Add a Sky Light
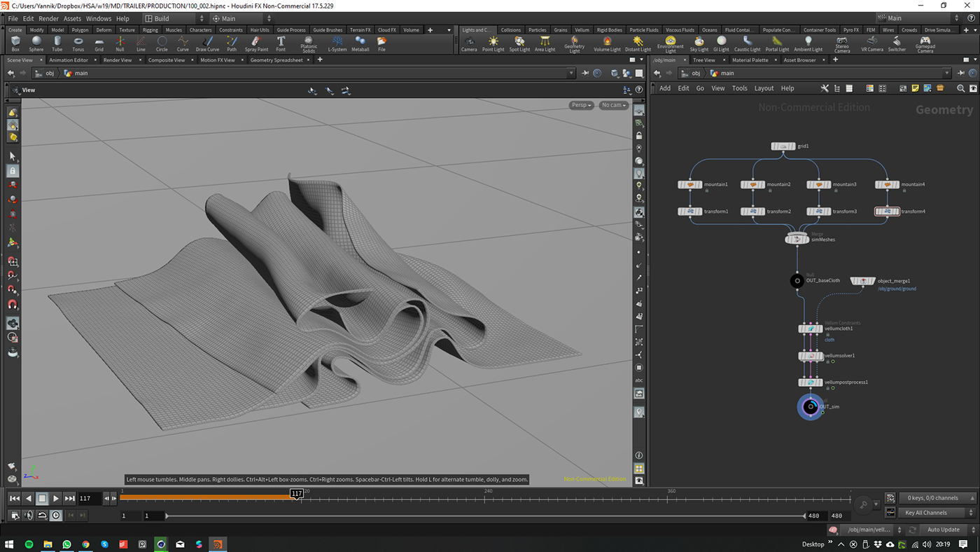Screen dimensions: 980x552 point(699,44)
